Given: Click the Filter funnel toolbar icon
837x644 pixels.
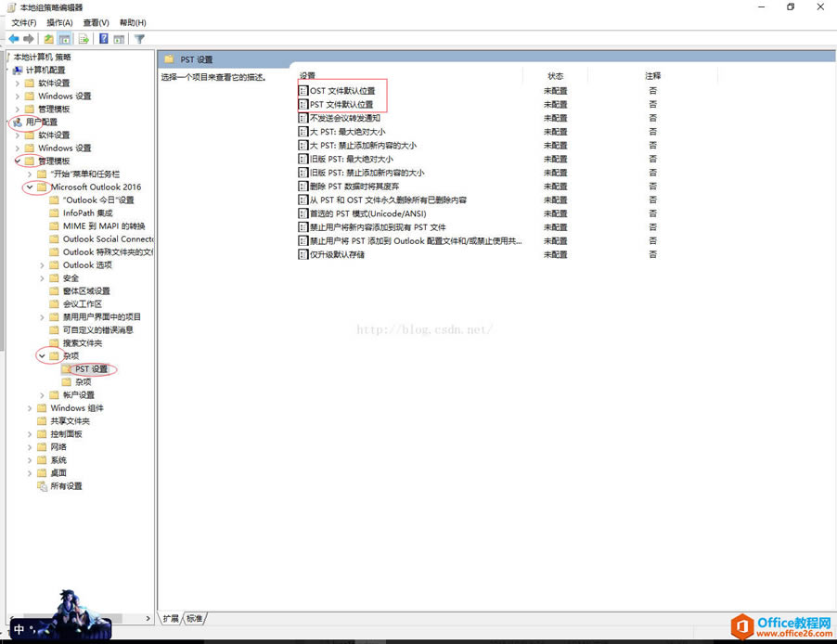Looking at the screenshot, I should pyautogui.click(x=139, y=39).
